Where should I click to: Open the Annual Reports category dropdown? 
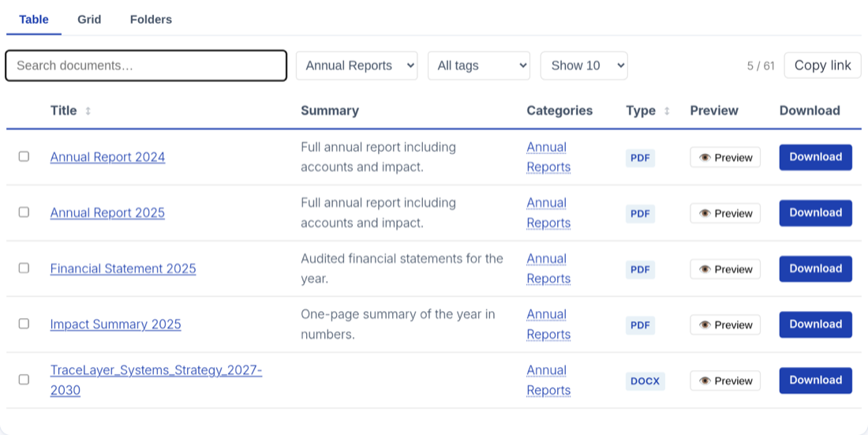pos(357,66)
